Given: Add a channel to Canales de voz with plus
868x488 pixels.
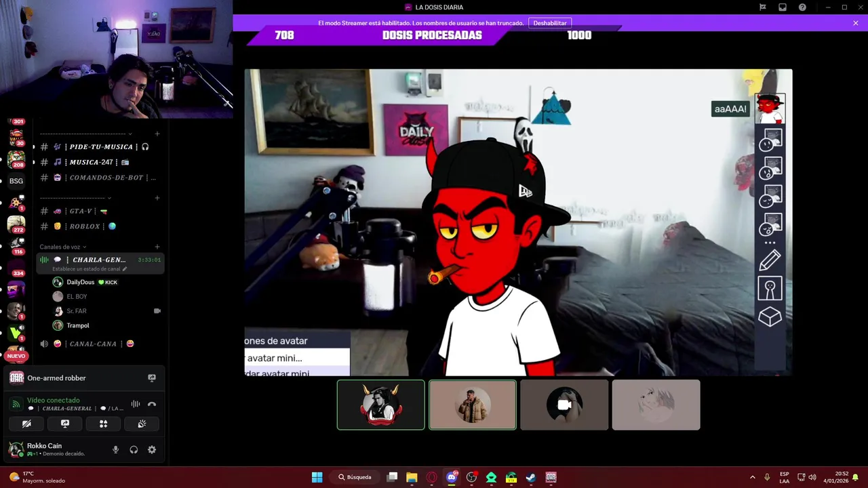Looking at the screenshot, I should (157, 247).
